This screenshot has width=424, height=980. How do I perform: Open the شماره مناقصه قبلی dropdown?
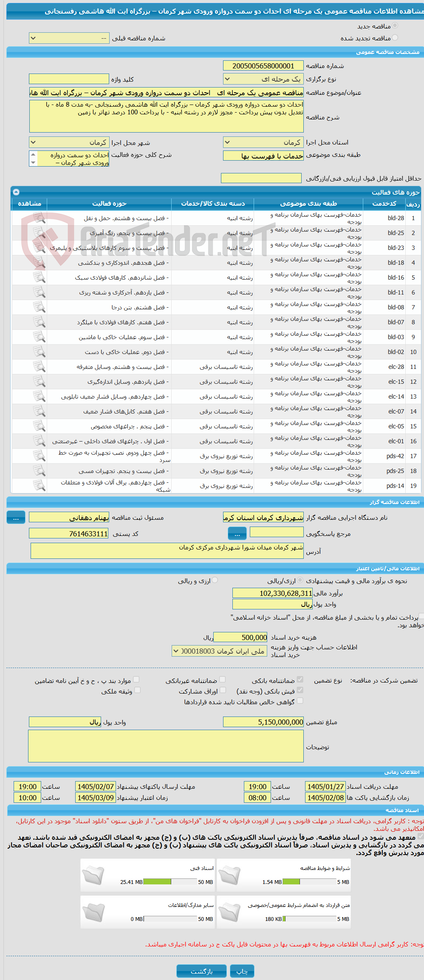69,38
